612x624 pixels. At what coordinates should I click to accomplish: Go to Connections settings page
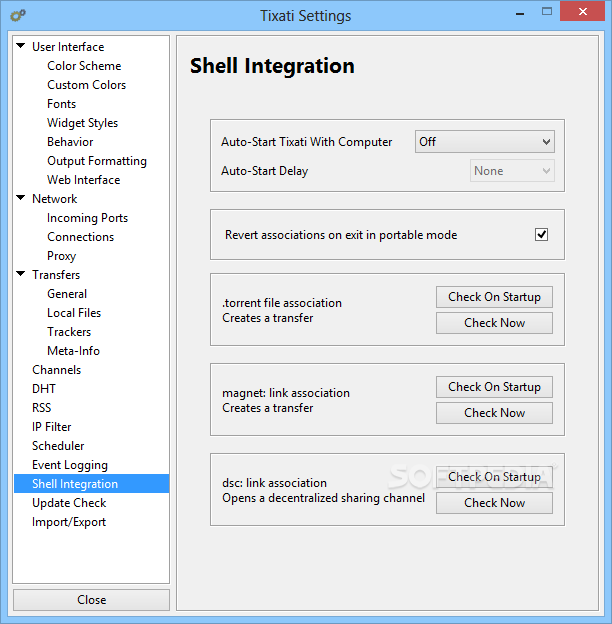point(80,237)
